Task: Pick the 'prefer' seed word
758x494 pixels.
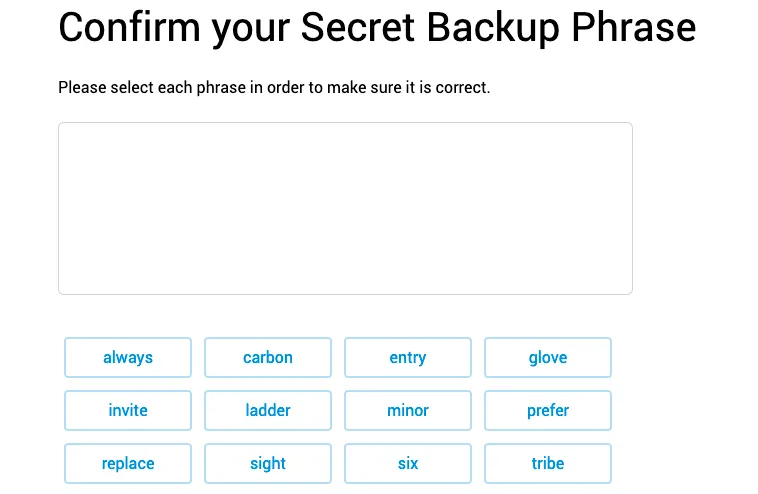Action: (x=548, y=410)
